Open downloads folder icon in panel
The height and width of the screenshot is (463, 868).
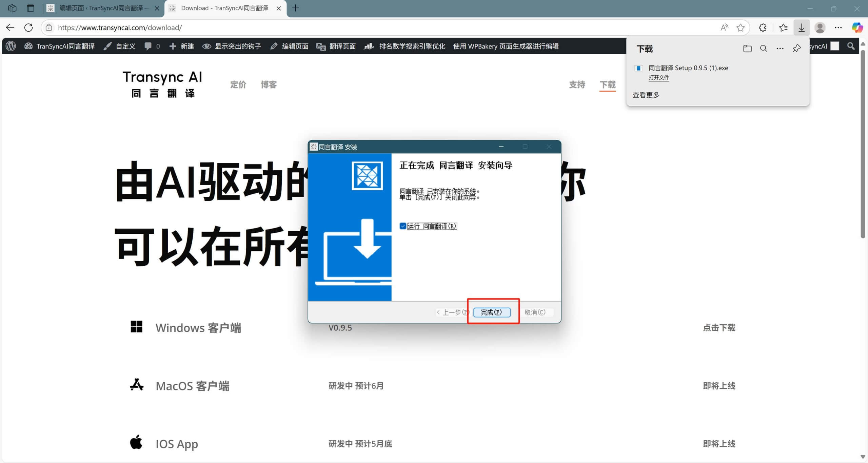pyautogui.click(x=747, y=49)
